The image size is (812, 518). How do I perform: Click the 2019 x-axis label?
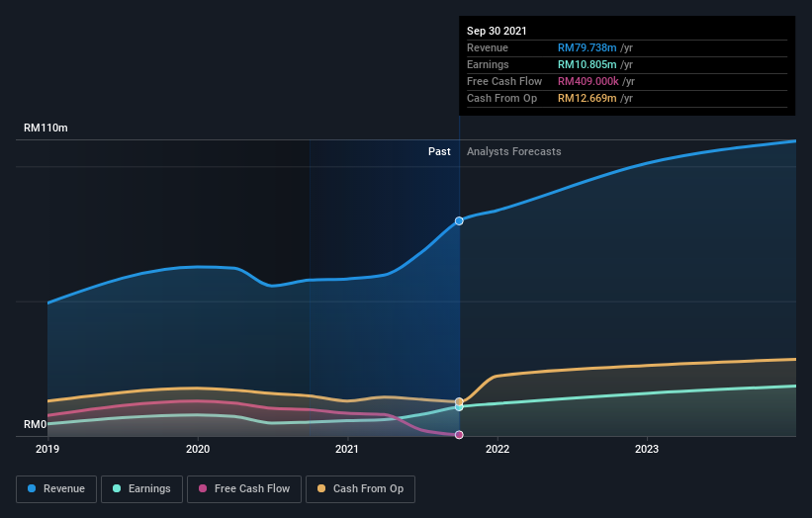point(47,449)
